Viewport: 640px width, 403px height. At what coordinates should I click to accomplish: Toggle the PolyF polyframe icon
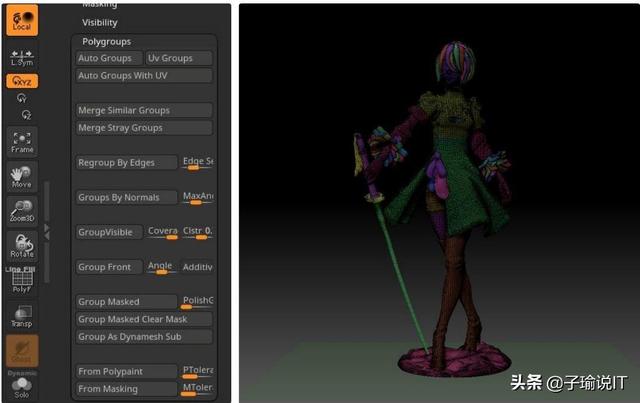[x=22, y=281]
